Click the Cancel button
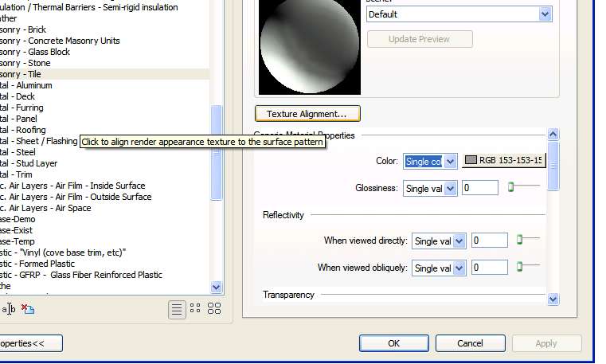 [x=470, y=343]
